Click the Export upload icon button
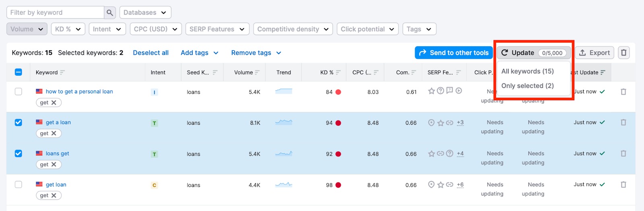Viewport: 644px width, 211px height. 594,53
